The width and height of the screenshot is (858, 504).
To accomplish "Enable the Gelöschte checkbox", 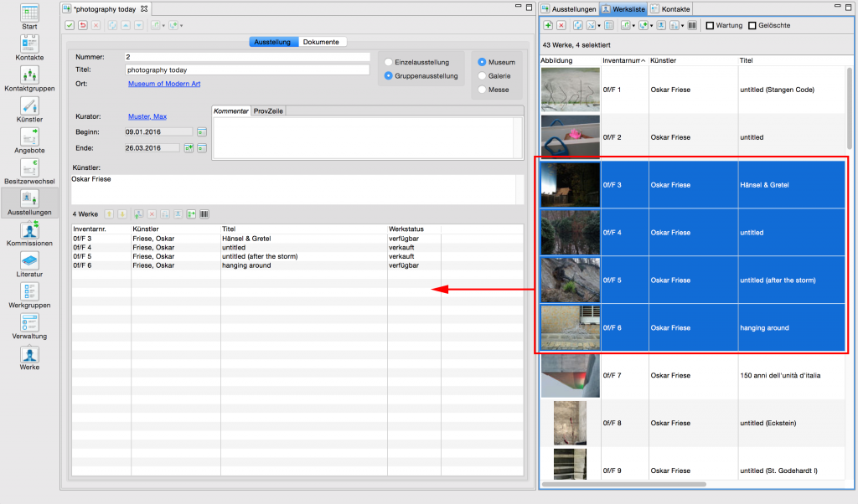I will [752, 26].
